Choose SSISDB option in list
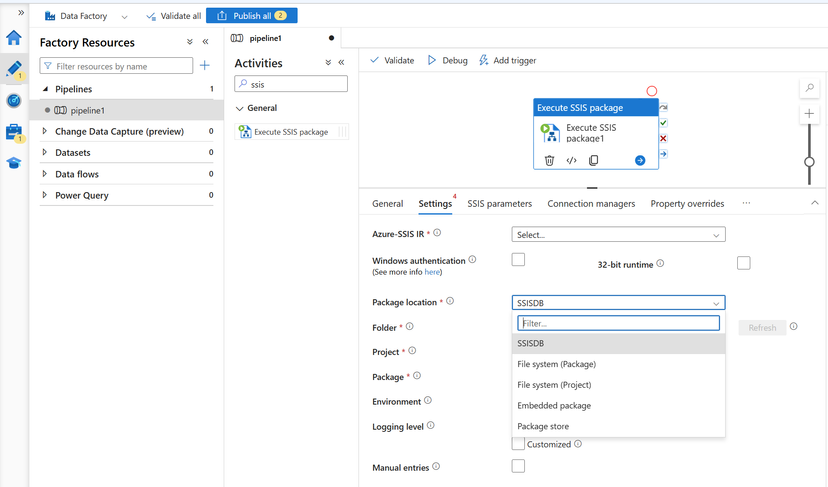 618,343
